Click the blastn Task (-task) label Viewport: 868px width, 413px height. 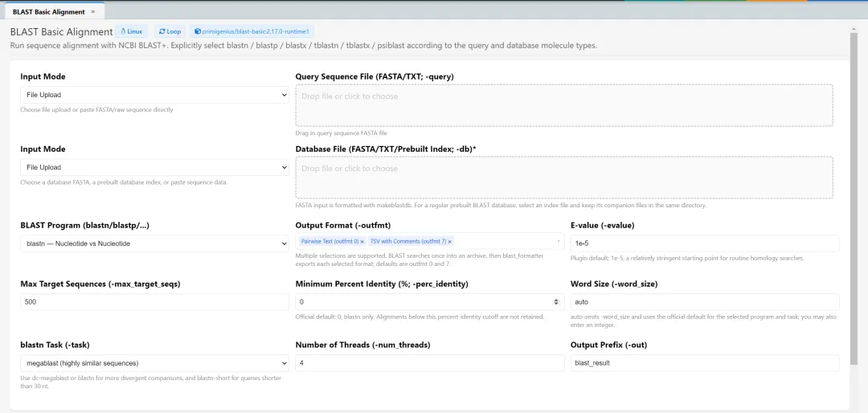(55, 345)
